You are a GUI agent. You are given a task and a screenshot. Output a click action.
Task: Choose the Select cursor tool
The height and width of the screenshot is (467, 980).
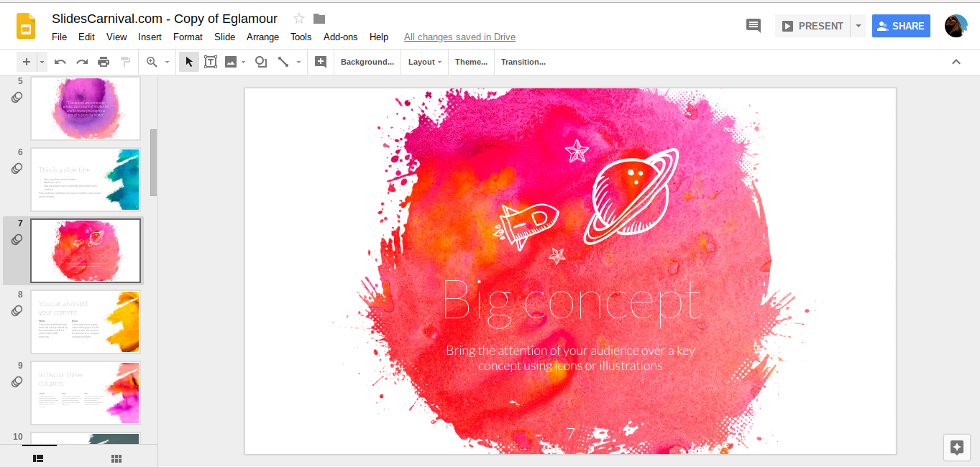(x=189, y=62)
